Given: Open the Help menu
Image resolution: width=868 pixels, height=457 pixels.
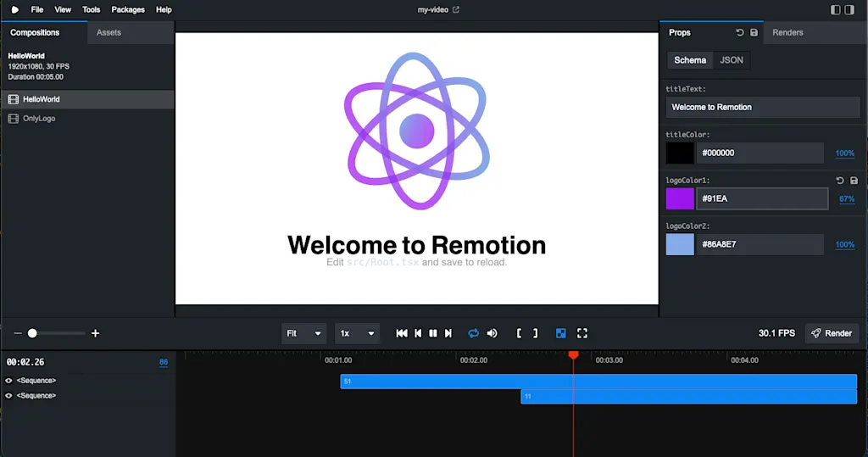Looking at the screenshot, I should coord(164,9).
